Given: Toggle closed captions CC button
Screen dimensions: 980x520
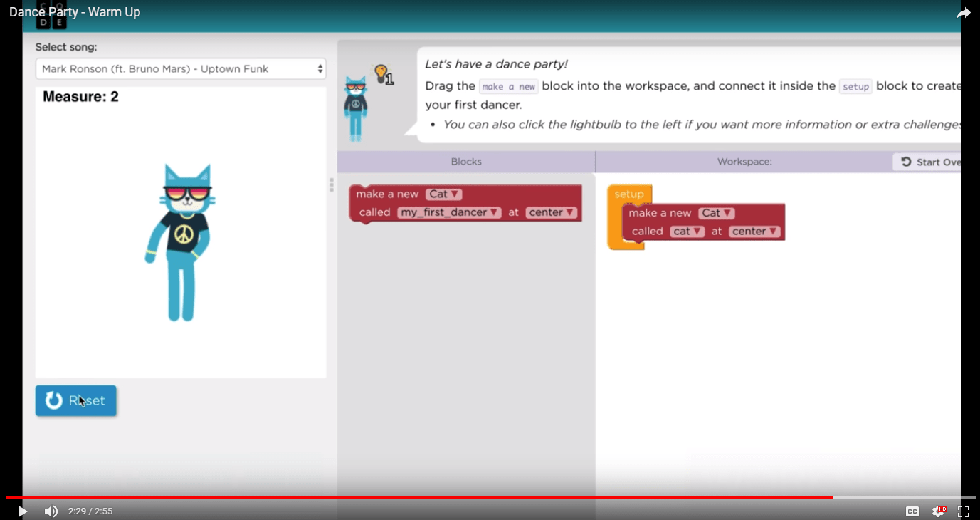Looking at the screenshot, I should click(x=912, y=511).
